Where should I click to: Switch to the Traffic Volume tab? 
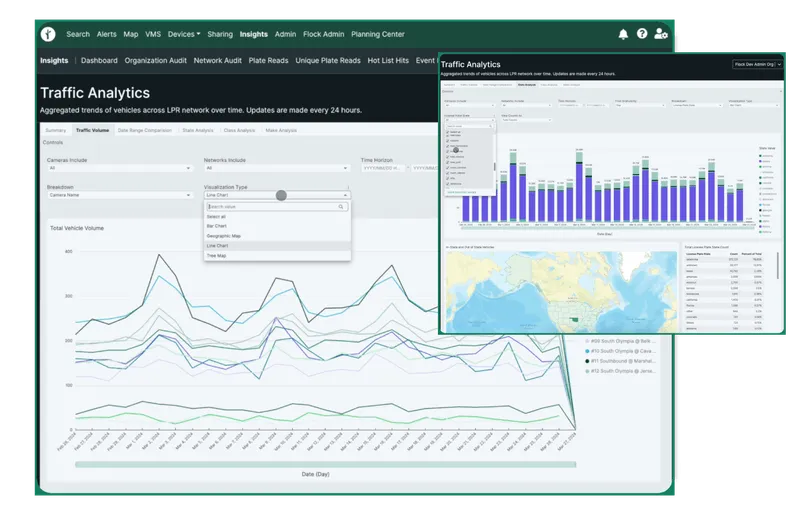[92, 130]
